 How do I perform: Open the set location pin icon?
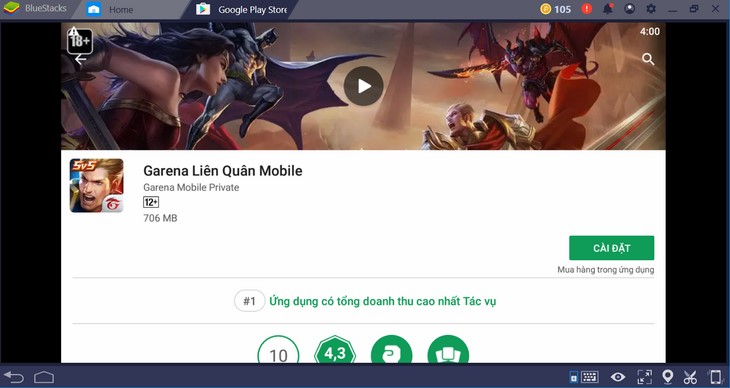(x=668, y=377)
